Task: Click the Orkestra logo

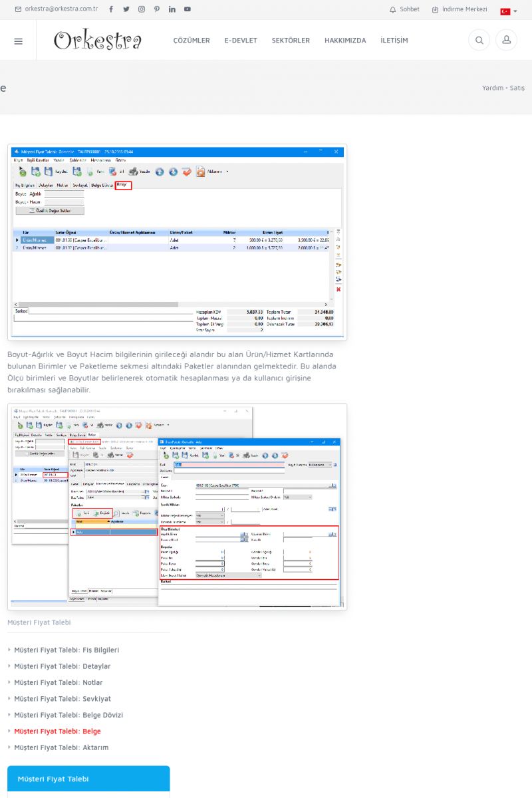Action: click(98, 41)
